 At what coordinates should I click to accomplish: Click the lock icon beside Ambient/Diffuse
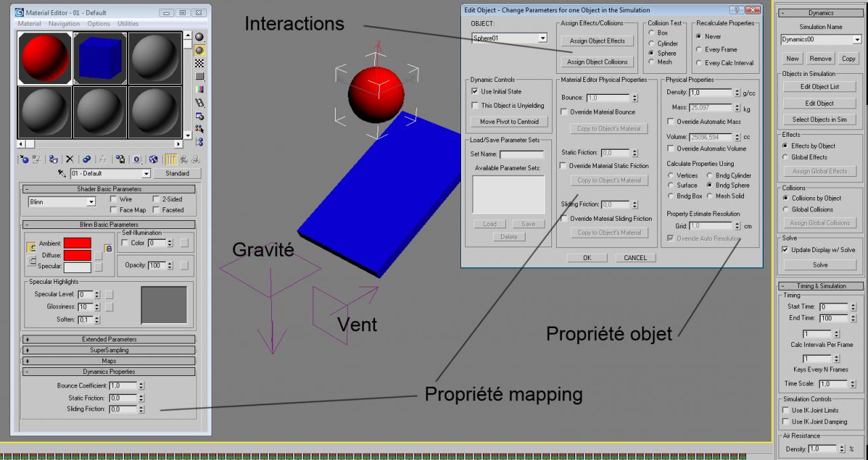coord(108,249)
